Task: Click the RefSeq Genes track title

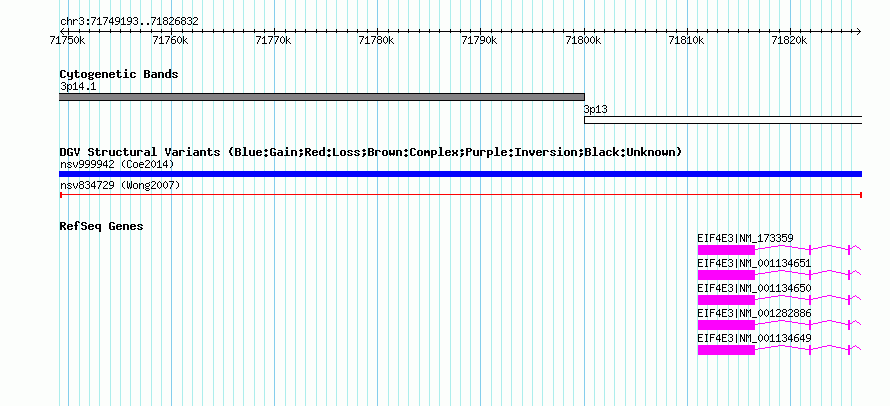Action: pyautogui.click(x=102, y=227)
